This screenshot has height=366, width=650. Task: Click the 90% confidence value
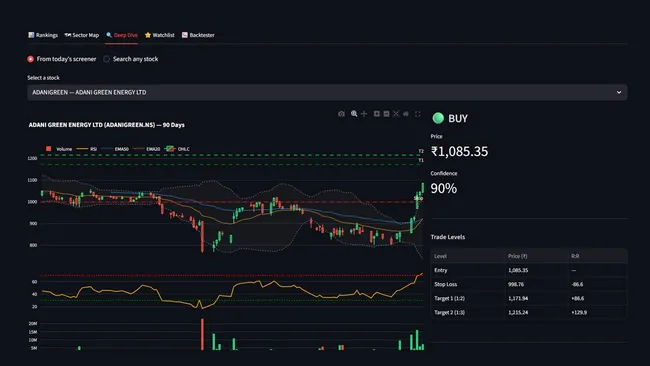[444, 189]
